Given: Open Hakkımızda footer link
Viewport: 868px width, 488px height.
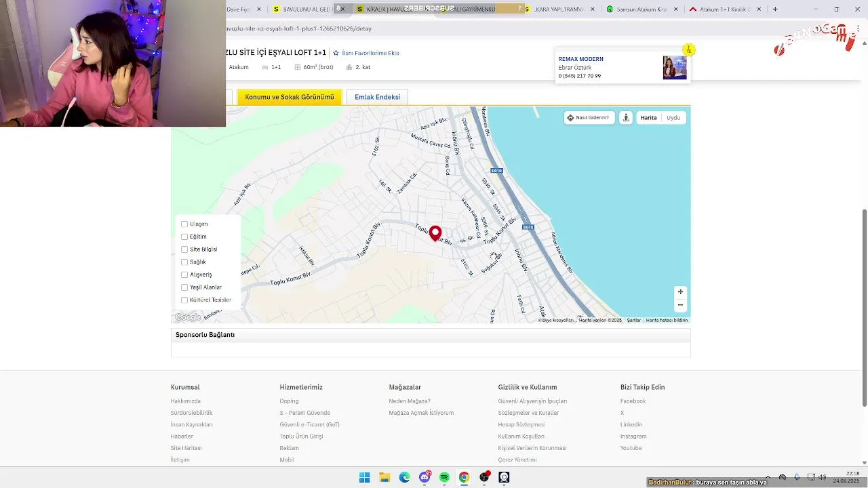Looking at the screenshot, I should point(185,401).
